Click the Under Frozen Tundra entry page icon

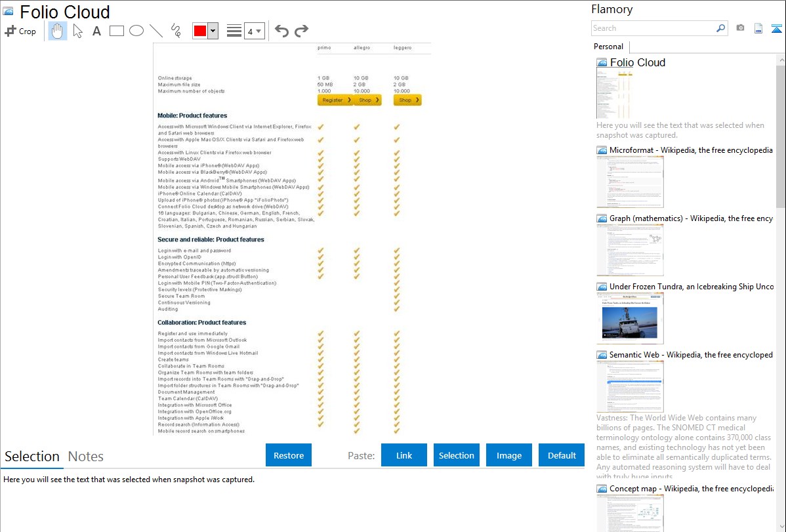click(602, 286)
